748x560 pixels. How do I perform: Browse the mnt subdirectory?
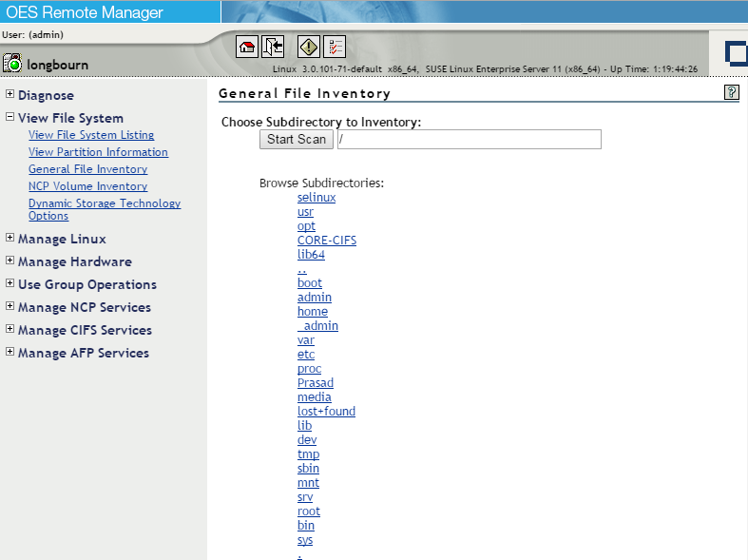point(308,483)
